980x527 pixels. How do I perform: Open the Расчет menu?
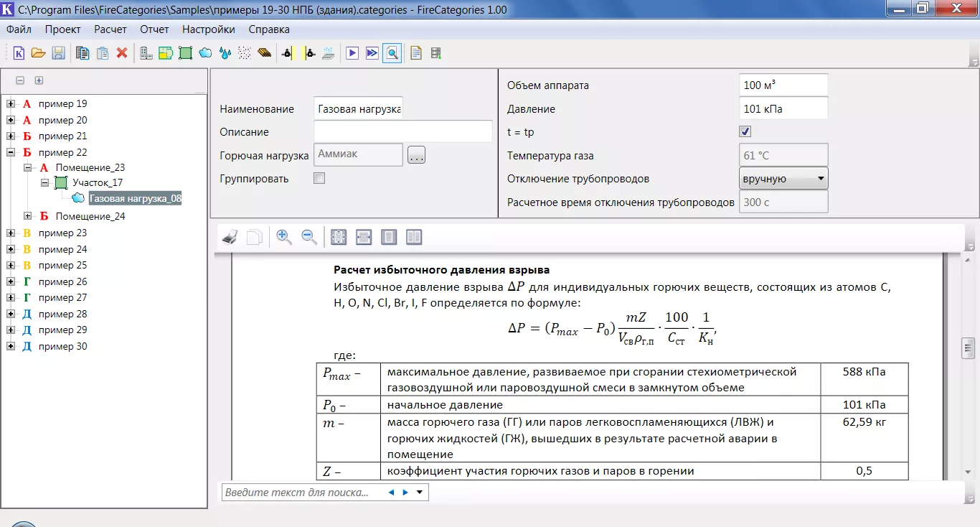tap(110, 29)
